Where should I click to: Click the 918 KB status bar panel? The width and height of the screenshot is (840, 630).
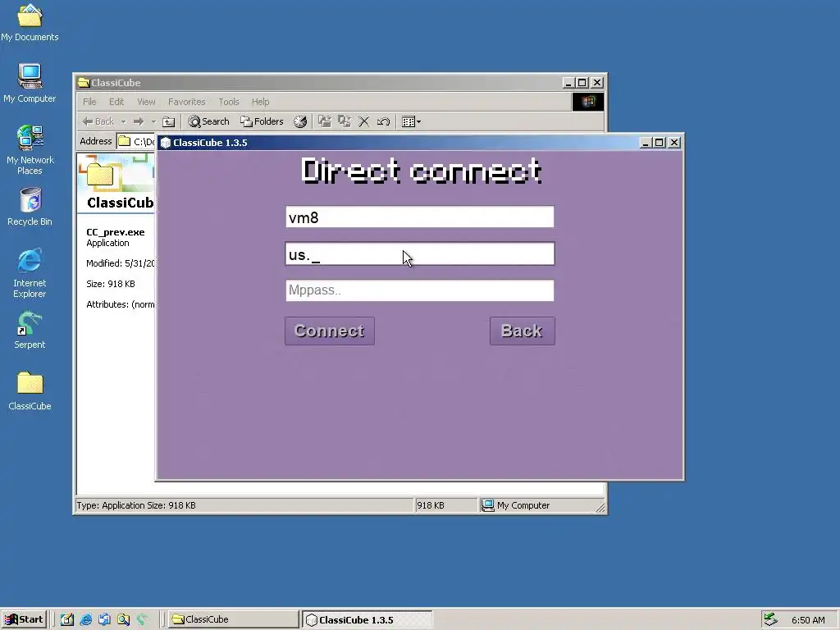click(445, 505)
